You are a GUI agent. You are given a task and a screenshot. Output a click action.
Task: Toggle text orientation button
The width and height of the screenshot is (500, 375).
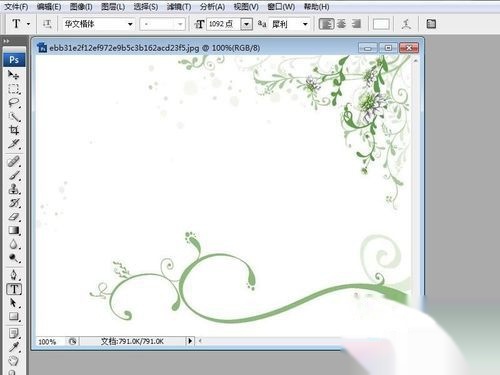(x=47, y=24)
